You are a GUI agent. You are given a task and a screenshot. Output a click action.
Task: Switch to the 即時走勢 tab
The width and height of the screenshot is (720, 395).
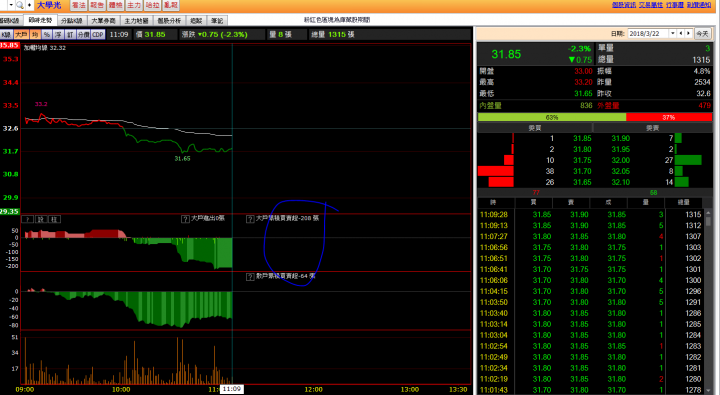click(x=40, y=20)
